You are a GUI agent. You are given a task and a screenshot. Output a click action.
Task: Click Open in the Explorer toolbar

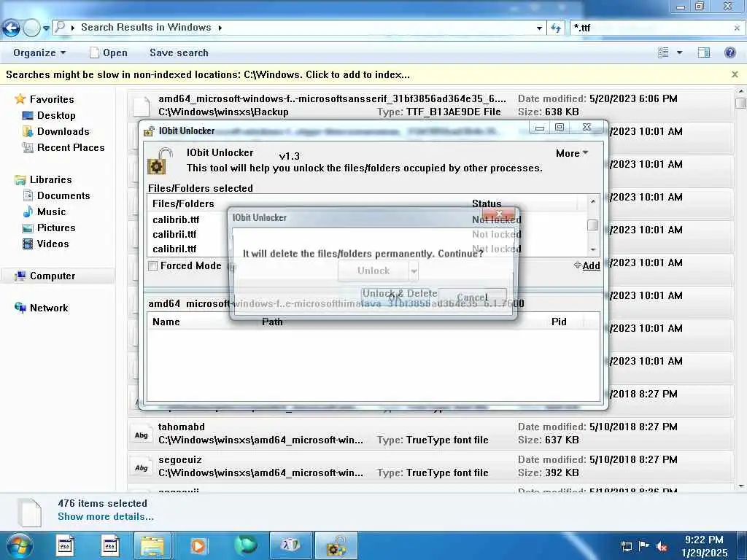pyautogui.click(x=109, y=52)
